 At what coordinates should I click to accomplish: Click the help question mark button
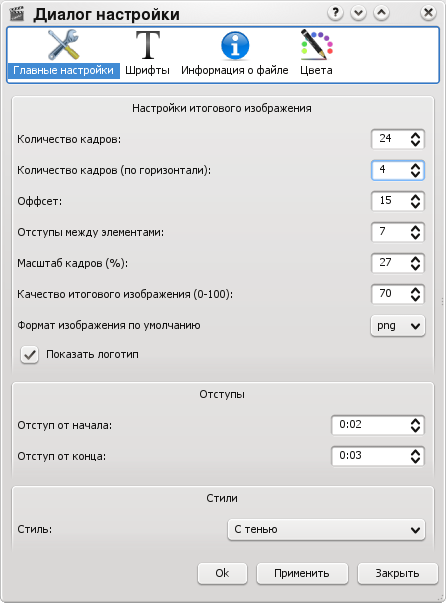[x=335, y=13]
